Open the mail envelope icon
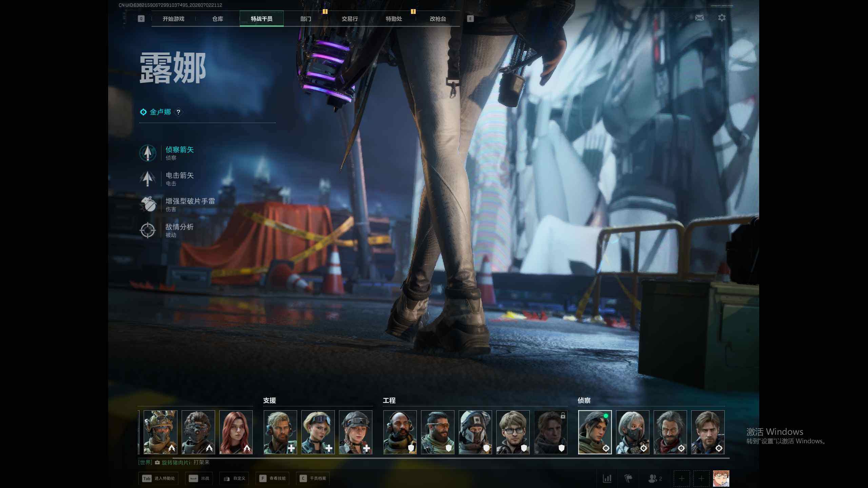Screen dimensions: 868x488 699,18
